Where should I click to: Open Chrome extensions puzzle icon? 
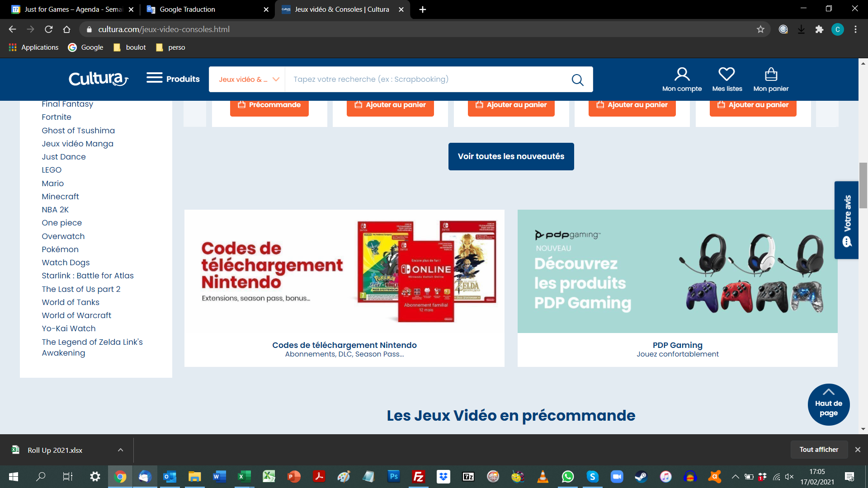819,29
